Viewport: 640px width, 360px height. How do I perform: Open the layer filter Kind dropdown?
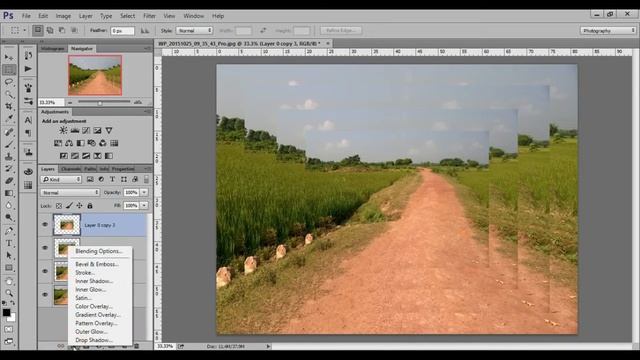tap(61, 180)
